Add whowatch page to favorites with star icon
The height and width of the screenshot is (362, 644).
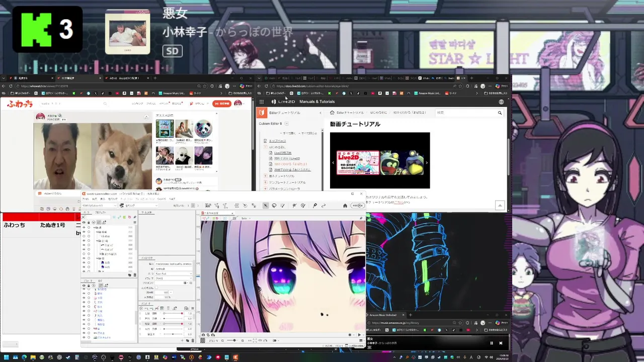[204, 86]
